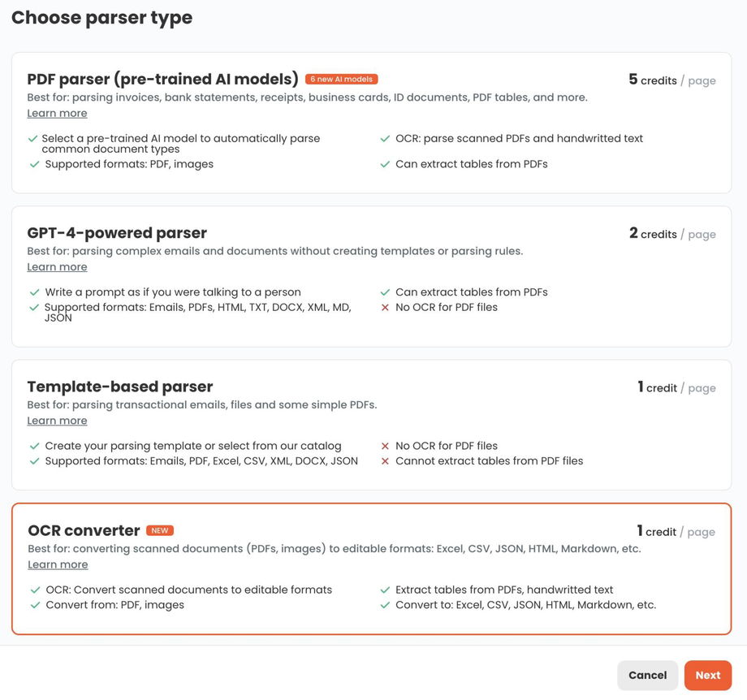Click the '5 credits / page' price label
Image resolution: width=747 pixels, height=700 pixels.
tap(671, 80)
